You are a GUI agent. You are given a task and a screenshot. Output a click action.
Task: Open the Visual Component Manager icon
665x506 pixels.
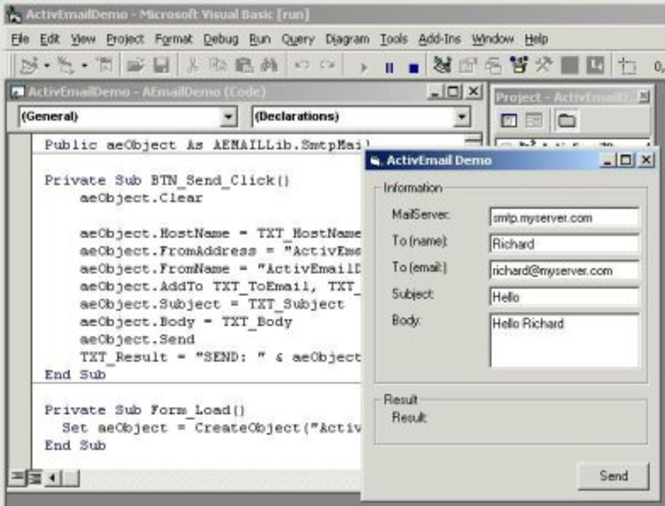pyautogui.click(x=595, y=65)
